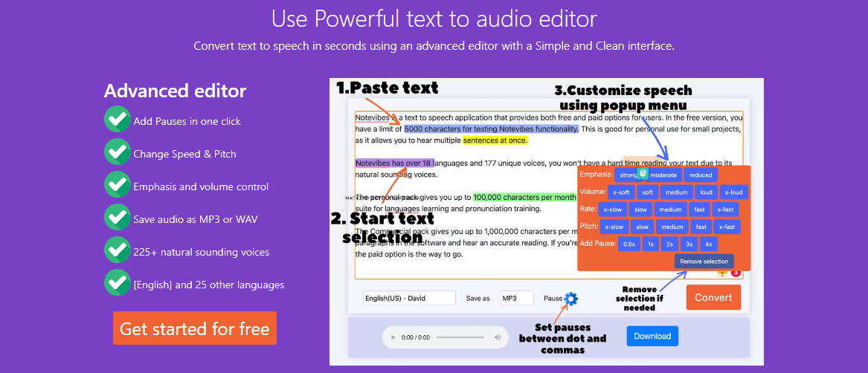Click checkmark icon beside Change Speed & Pitch
This screenshot has height=373, width=868.
tap(117, 152)
